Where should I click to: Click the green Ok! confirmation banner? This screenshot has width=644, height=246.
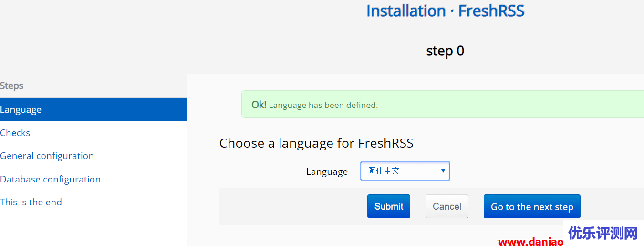point(443,104)
